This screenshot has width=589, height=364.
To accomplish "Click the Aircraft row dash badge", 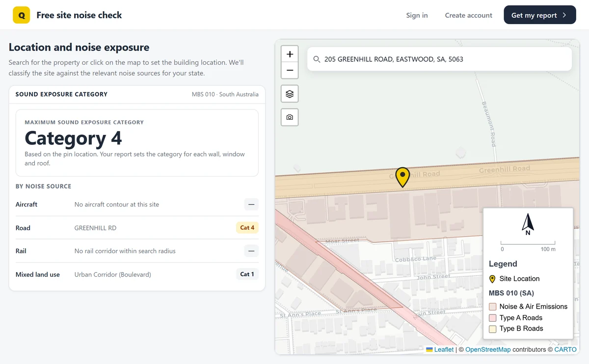I will [251, 205].
